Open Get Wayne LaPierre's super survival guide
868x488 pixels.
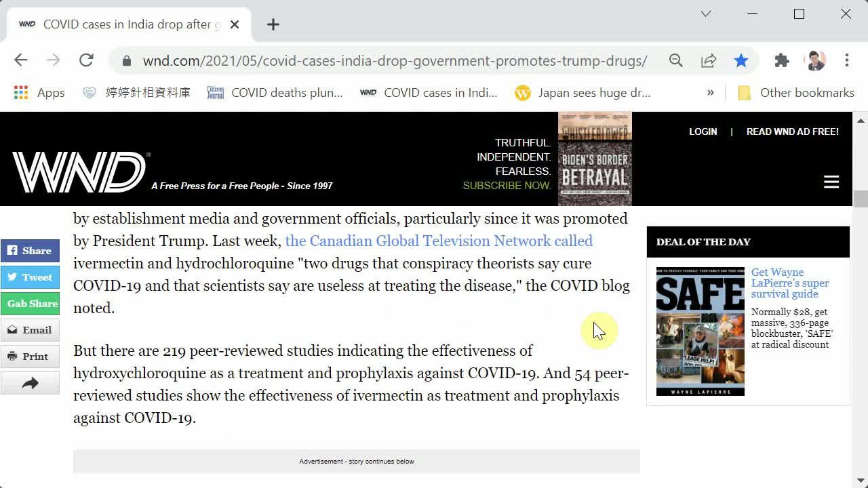(790, 283)
